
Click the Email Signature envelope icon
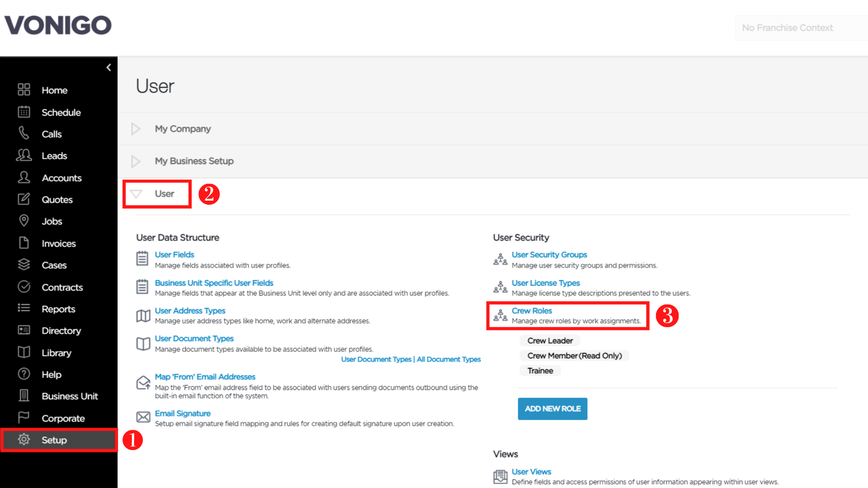pos(143,417)
